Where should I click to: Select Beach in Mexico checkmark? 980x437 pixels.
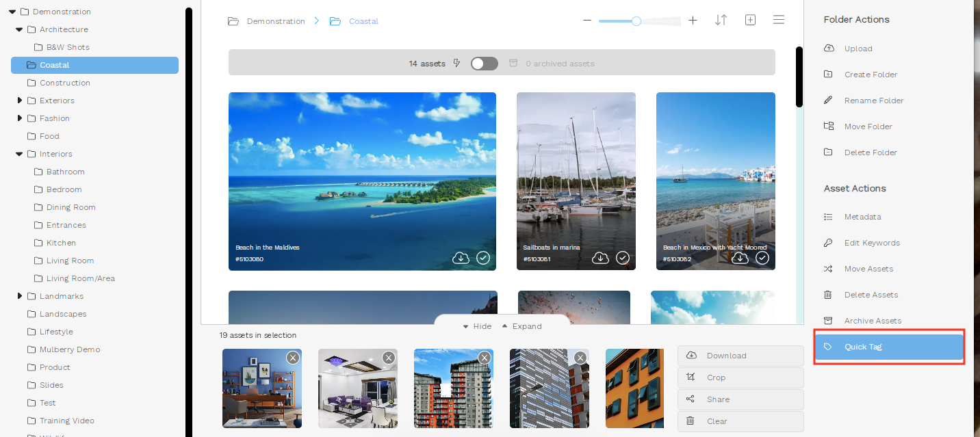point(762,258)
